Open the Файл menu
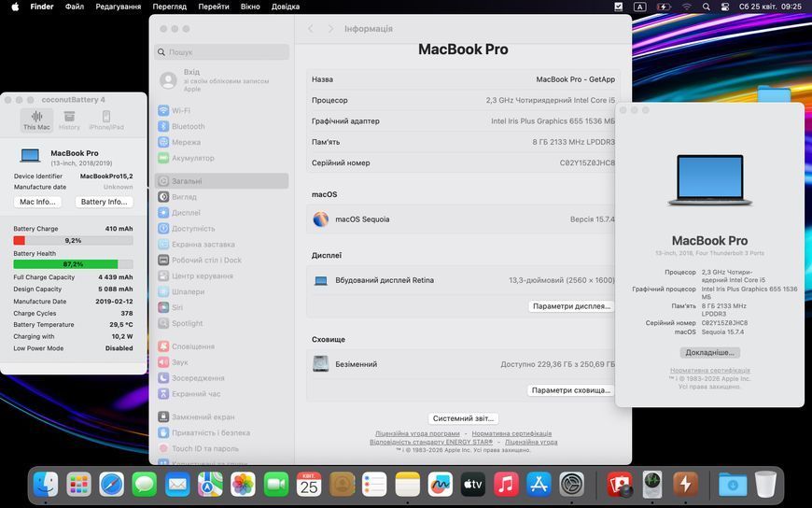This screenshot has width=812, height=508. 75,7
